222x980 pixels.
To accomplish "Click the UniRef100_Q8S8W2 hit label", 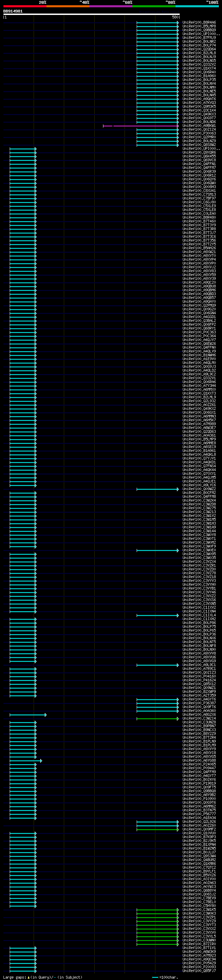I will tap(199, 145).
